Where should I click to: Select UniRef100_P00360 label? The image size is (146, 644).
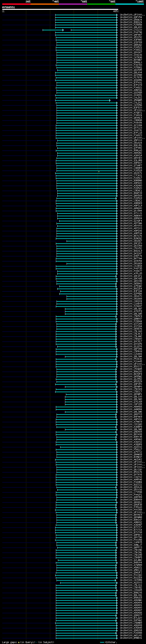point(131,575)
